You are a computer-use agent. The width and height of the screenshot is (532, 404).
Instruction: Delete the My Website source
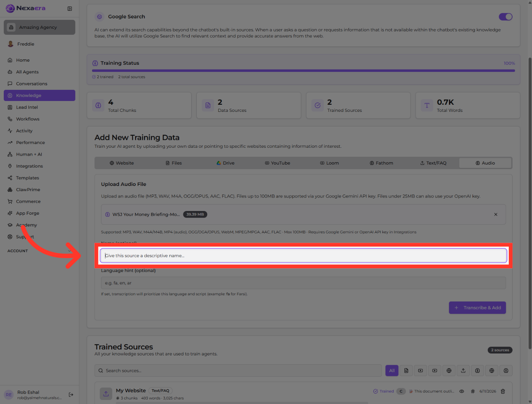click(503, 391)
